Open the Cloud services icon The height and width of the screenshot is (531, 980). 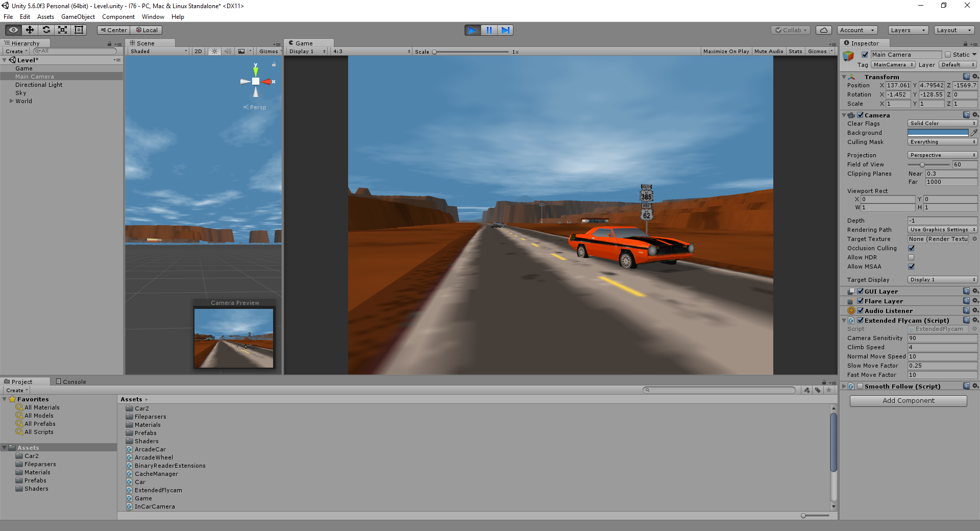(823, 30)
